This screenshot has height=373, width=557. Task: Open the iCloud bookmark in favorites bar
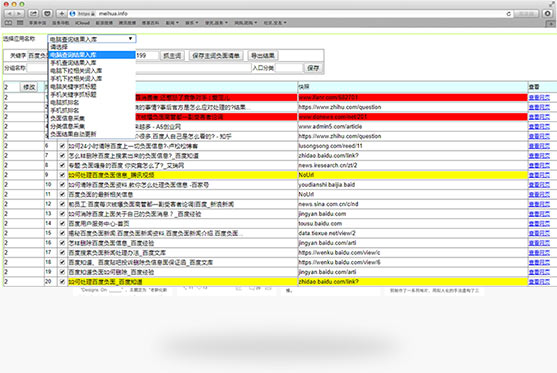pos(82,23)
